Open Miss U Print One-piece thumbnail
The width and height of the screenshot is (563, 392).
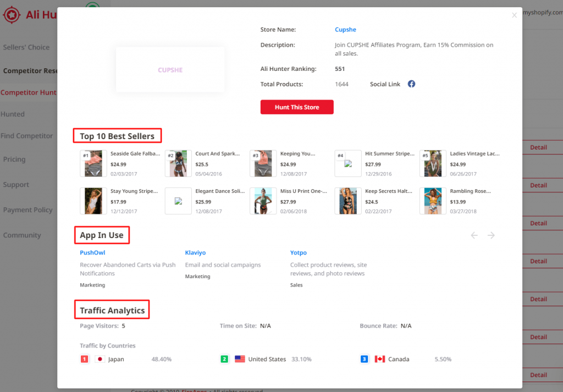pos(263,201)
